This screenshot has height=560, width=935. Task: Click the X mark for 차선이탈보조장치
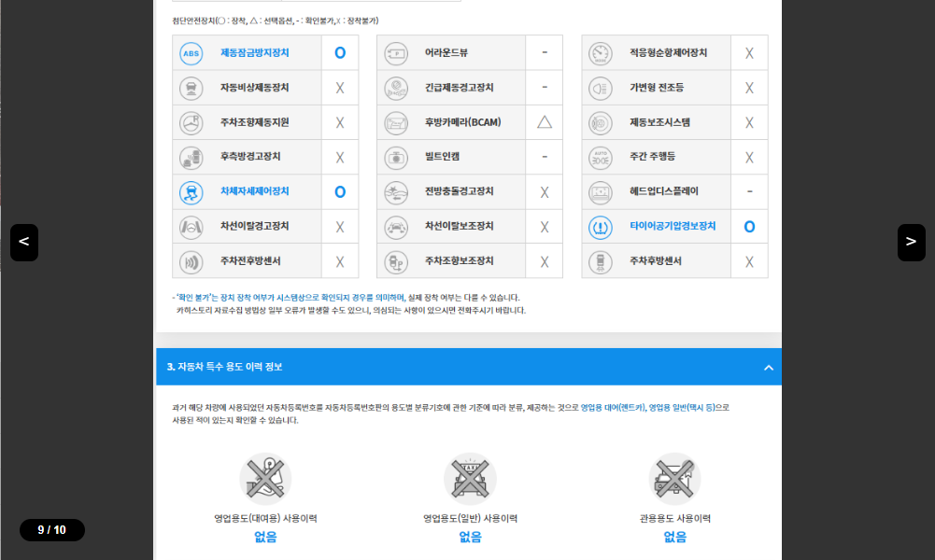pos(545,227)
